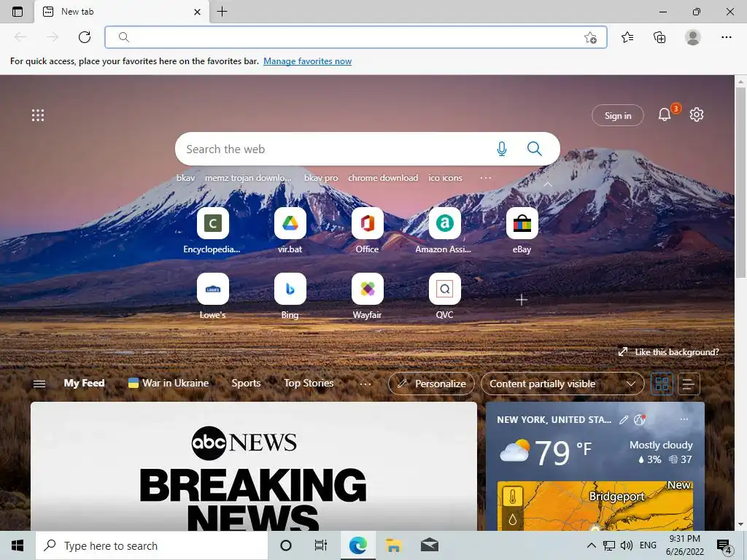747x560 pixels.
Task: Open the Lowe's quick link tile
Action: [212, 289]
